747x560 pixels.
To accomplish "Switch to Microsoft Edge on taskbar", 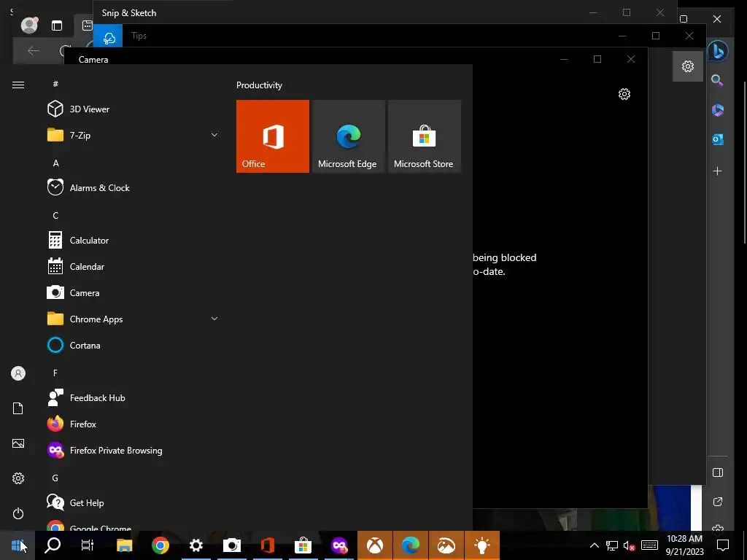I will coord(410,545).
